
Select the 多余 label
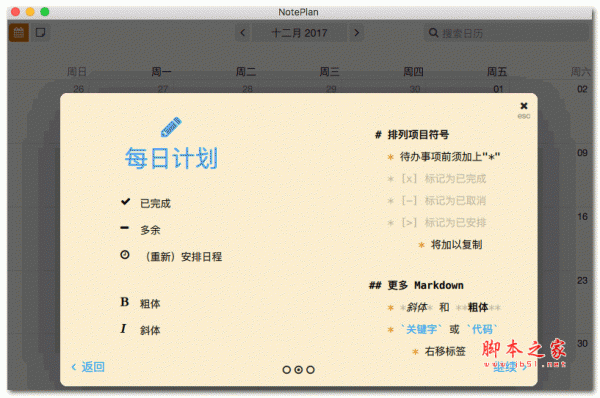click(150, 230)
